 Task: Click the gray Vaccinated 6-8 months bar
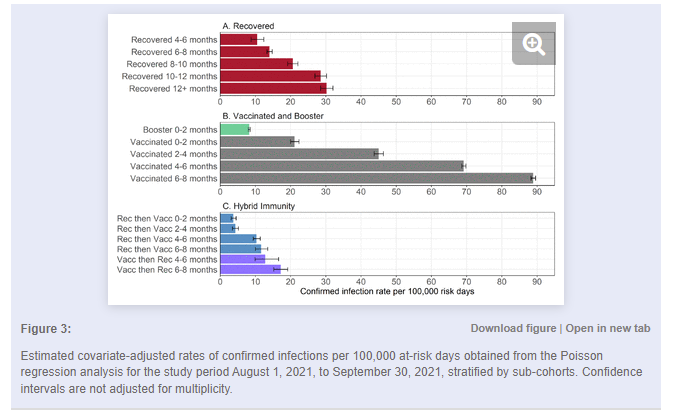[x=375, y=178]
